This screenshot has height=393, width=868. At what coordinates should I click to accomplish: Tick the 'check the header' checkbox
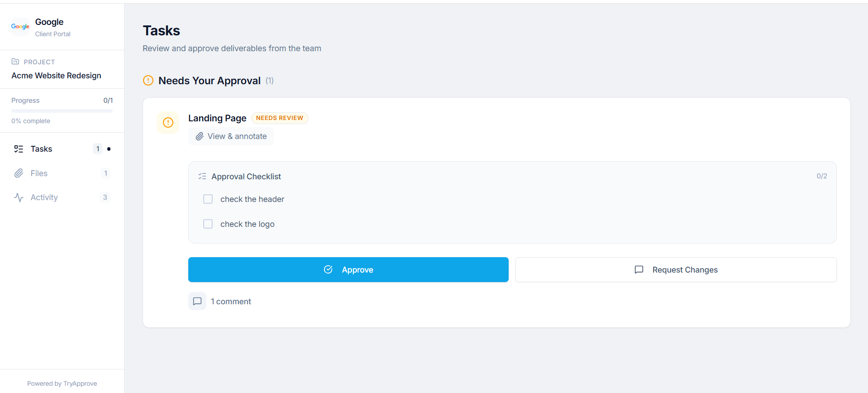coord(208,199)
